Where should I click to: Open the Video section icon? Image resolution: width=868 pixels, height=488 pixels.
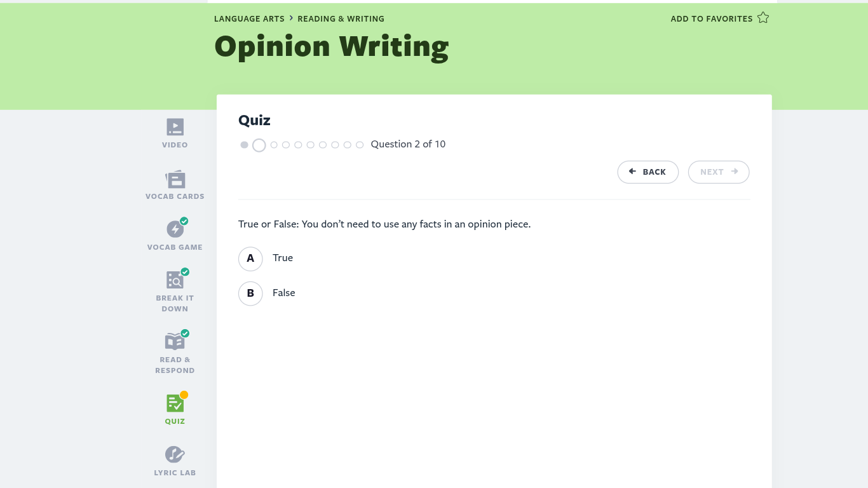click(175, 127)
